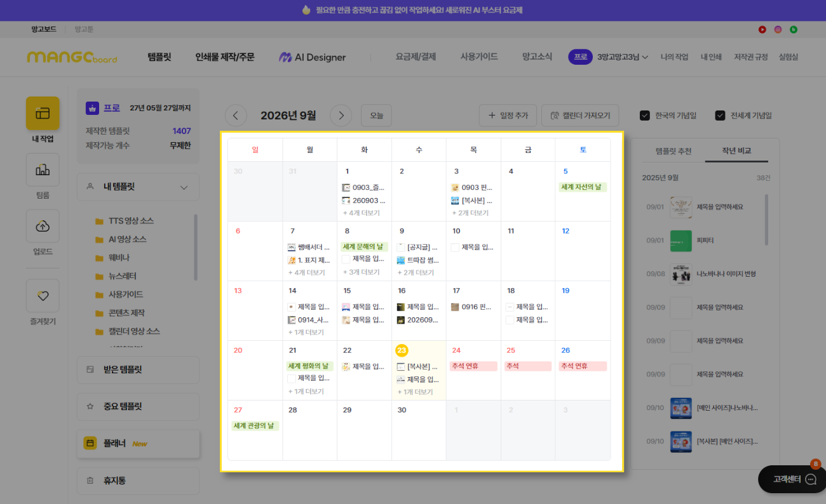Go to previous month arrow
826x504 pixels.
click(x=236, y=116)
